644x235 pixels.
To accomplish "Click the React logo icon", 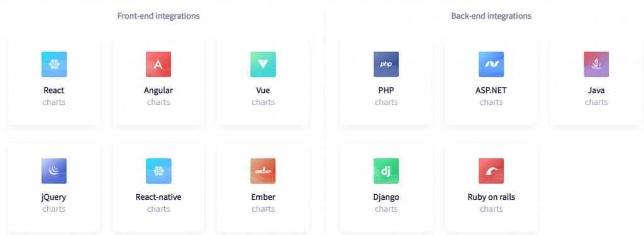I will click(54, 64).
